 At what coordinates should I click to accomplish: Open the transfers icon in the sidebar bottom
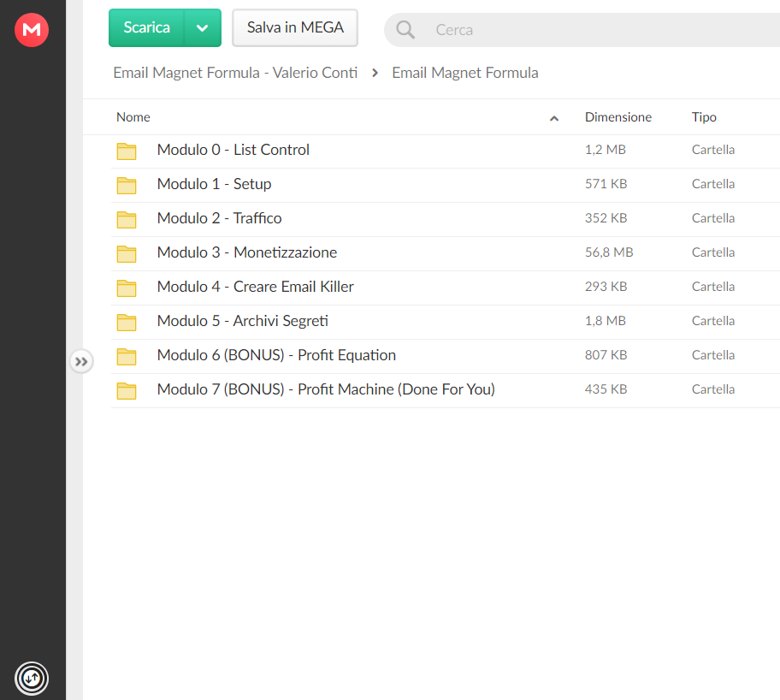tap(32, 678)
